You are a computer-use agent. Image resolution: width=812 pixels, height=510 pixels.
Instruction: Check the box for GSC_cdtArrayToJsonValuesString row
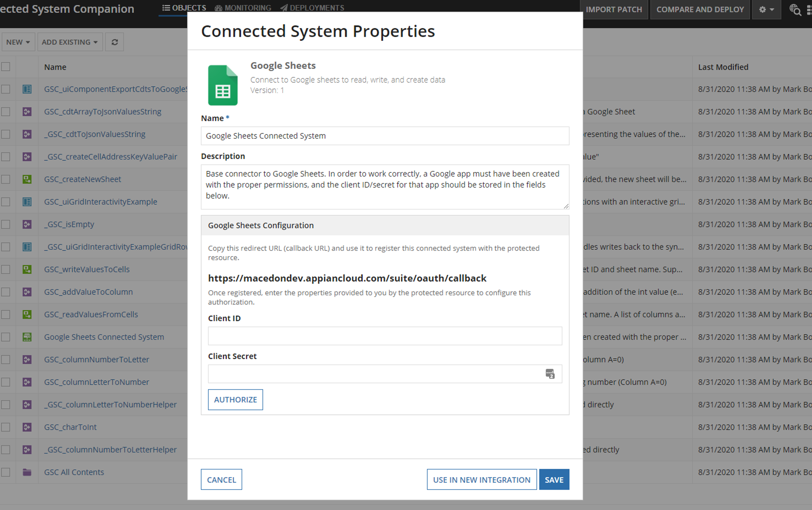pyautogui.click(x=6, y=112)
